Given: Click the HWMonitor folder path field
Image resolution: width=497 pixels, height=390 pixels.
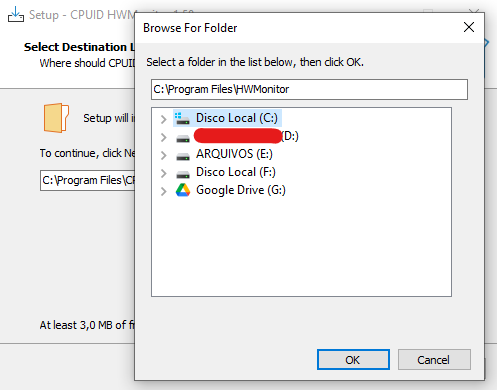Looking at the screenshot, I should [x=309, y=89].
